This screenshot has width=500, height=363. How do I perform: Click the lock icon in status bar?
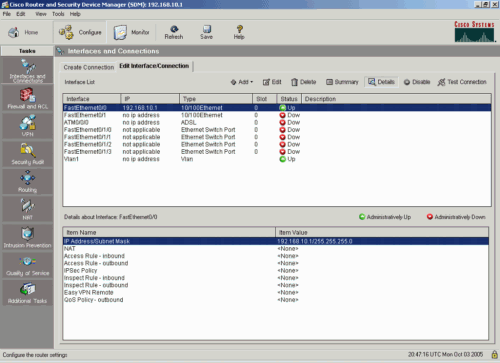494,354
